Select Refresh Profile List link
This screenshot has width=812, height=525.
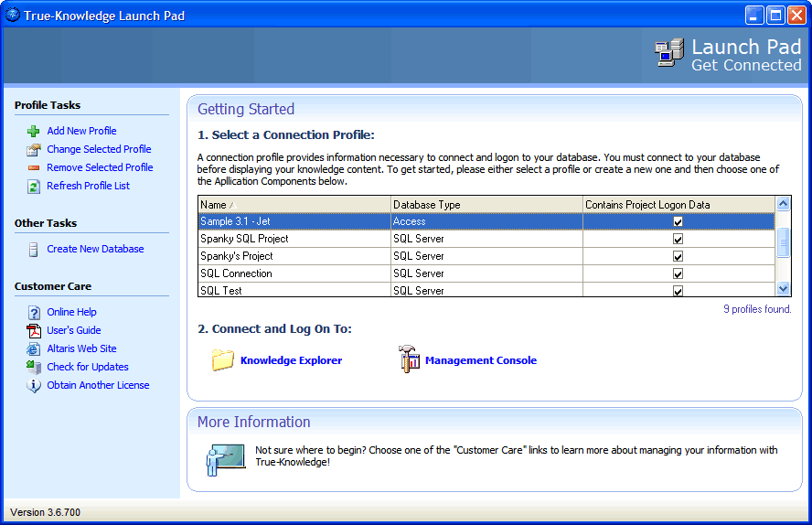[x=89, y=186]
